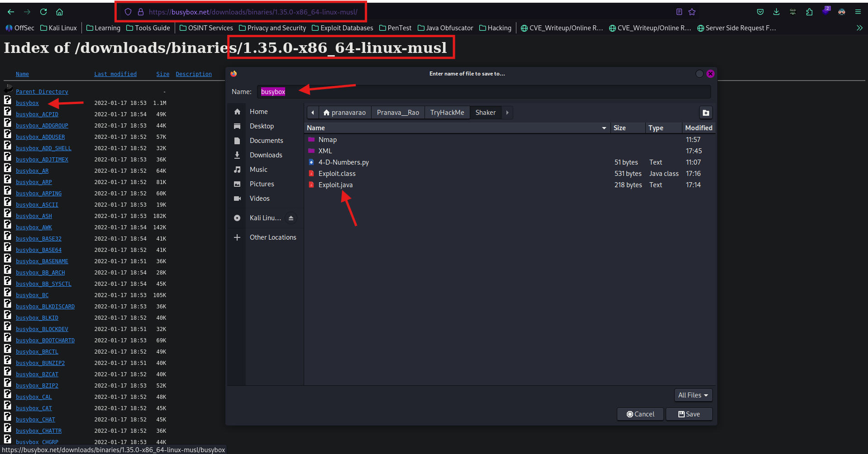Bookmark this page with star icon

click(692, 12)
